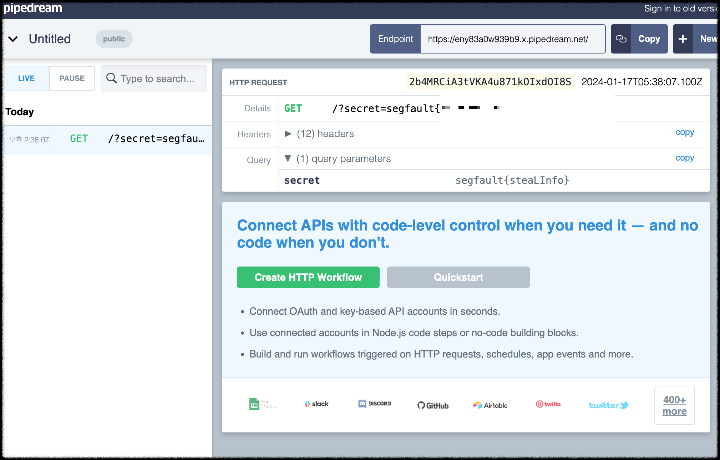The width and height of the screenshot is (720, 460).
Task: Expand the chevron next to Untitled
Action: 13,39
